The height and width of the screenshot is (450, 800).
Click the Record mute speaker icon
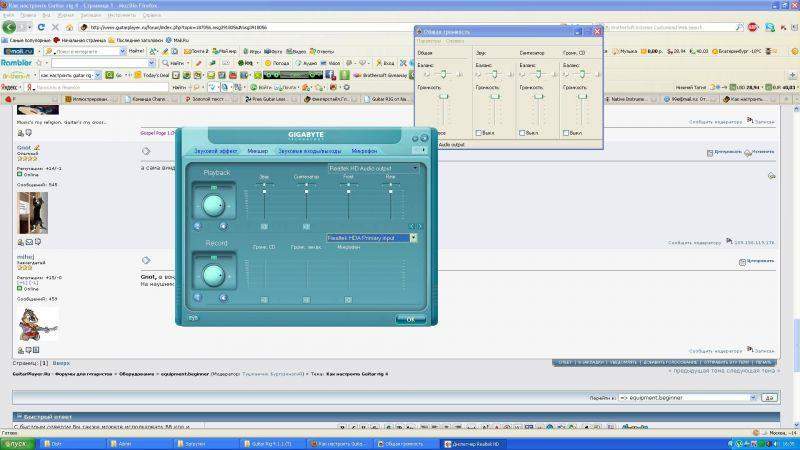click(198, 296)
